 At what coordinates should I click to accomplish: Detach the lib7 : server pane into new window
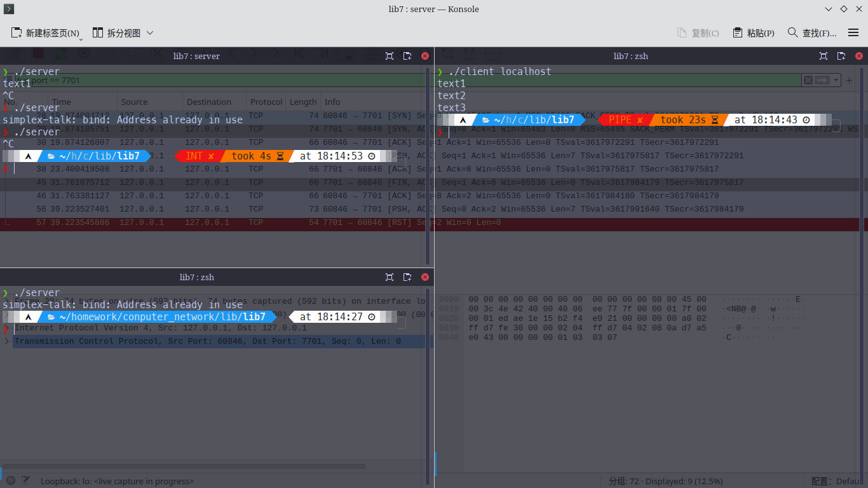click(x=407, y=56)
